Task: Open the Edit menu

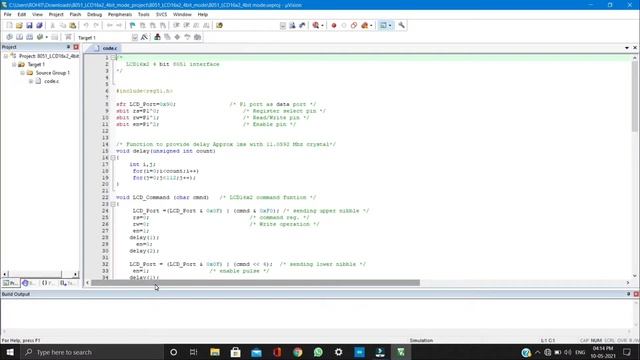Action: pos(22,14)
